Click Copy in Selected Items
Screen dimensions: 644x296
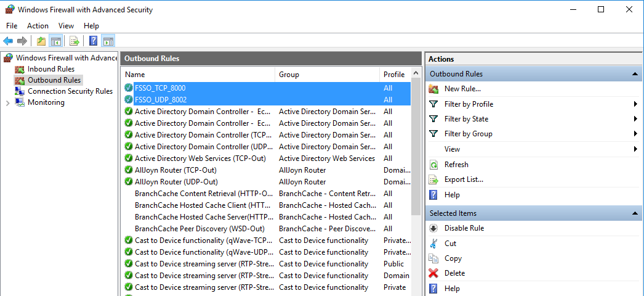pos(453,258)
